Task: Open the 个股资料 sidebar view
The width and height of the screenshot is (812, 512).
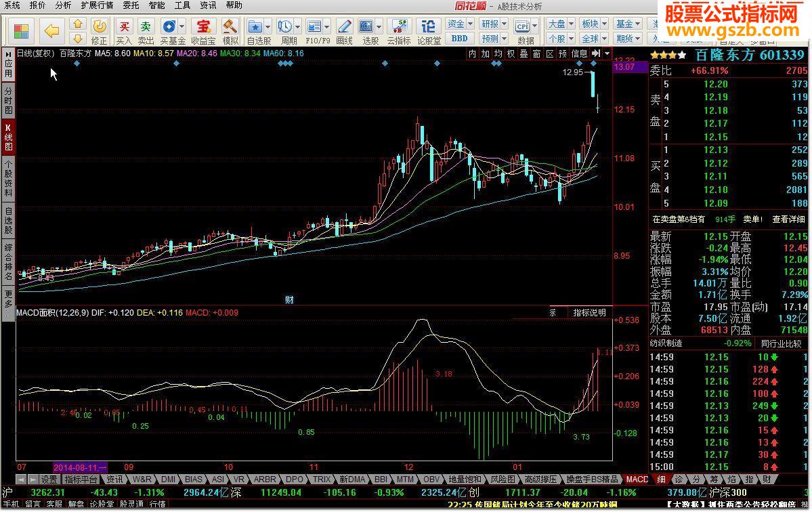Action: 9,179
